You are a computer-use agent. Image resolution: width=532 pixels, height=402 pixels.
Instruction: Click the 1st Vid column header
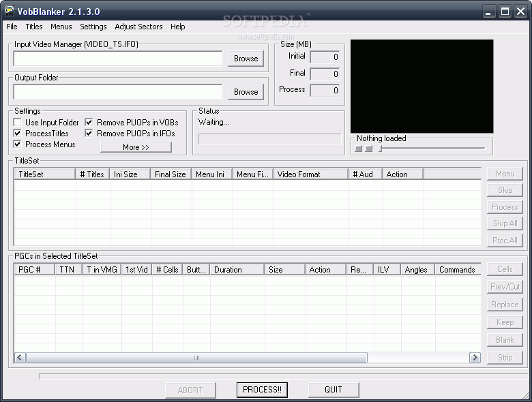click(x=136, y=270)
